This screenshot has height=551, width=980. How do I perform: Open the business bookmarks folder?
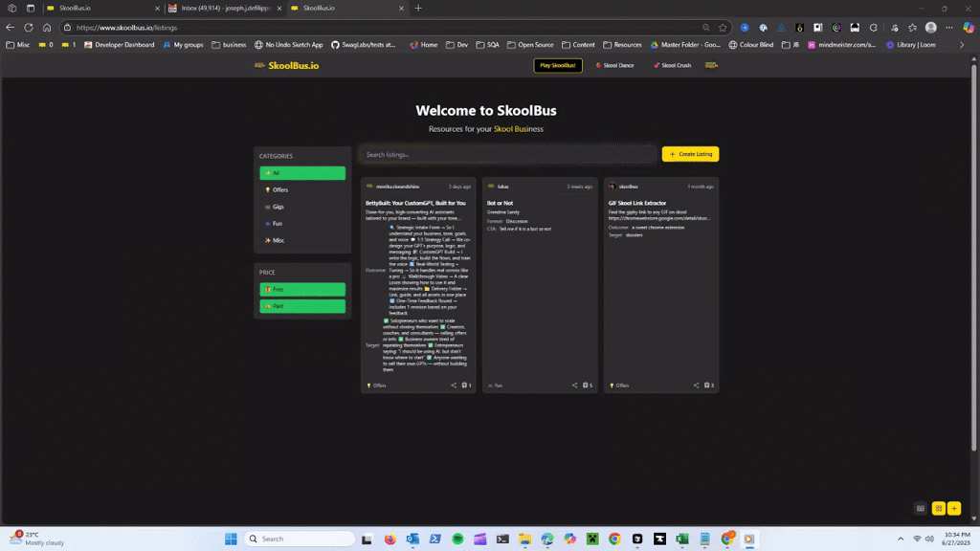(x=229, y=45)
